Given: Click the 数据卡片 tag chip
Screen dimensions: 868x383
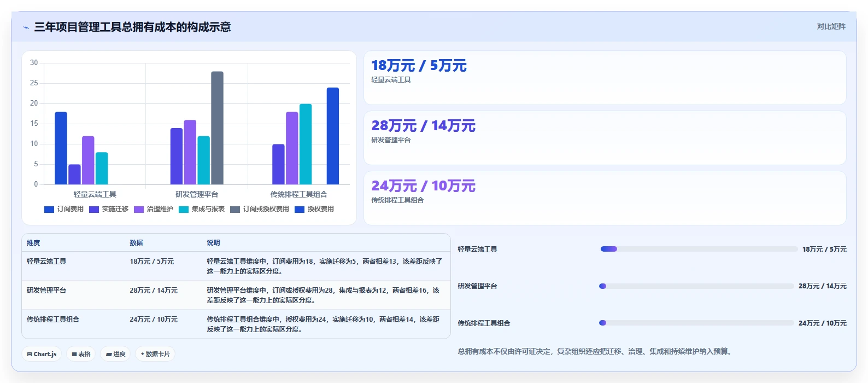Looking at the screenshot, I should (155, 354).
